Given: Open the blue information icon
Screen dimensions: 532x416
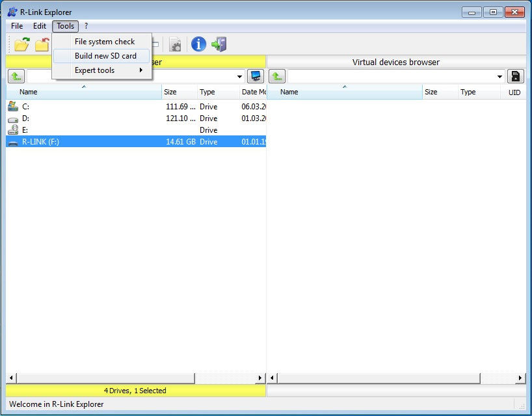Looking at the screenshot, I should pyautogui.click(x=198, y=44).
